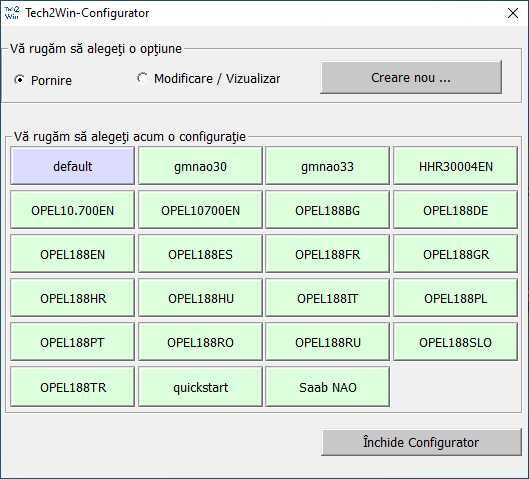Open the OPEL188BG configuration
This screenshot has width=529, height=479.
click(328, 210)
